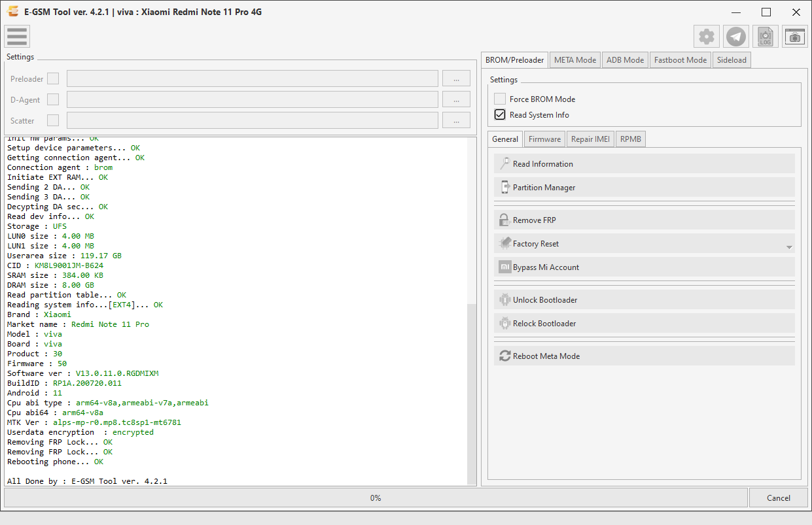This screenshot has width=812, height=525.
Task: Click the Preloader path input field
Action: [x=253, y=78]
